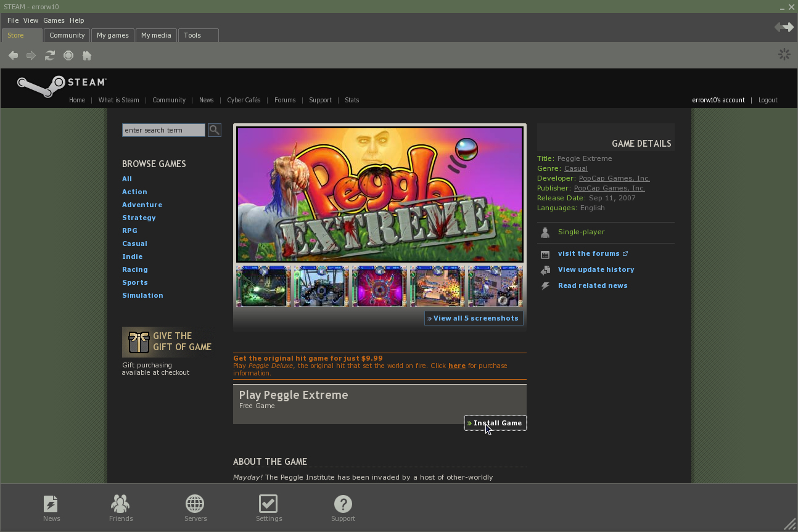Click the Casual genre link in details
The width and height of the screenshot is (798, 532).
point(576,168)
